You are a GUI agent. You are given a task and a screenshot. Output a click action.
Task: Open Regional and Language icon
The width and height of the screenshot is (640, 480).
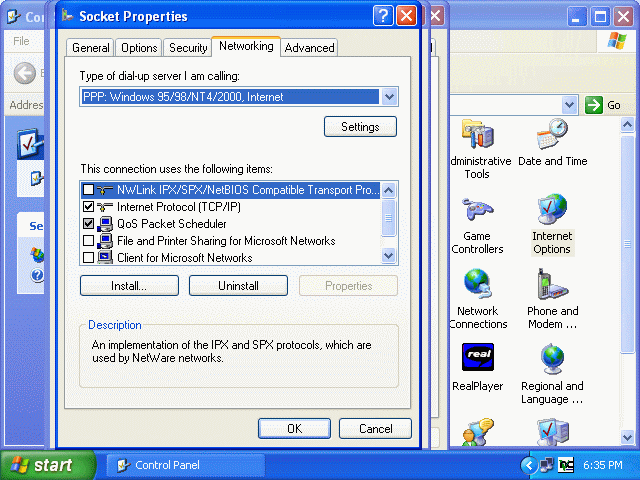coord(552,358)
